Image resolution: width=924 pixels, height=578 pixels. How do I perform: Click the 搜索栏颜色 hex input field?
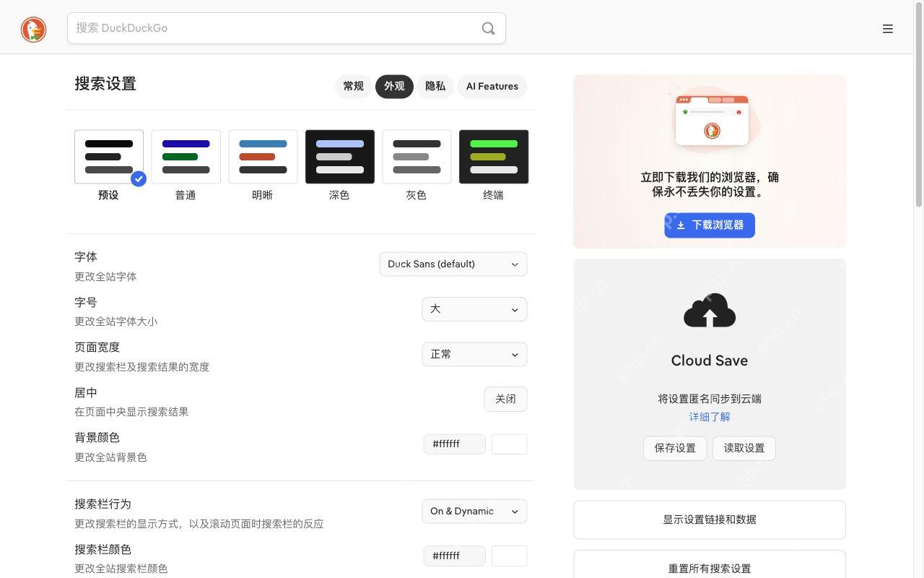[x=455, y=556]
